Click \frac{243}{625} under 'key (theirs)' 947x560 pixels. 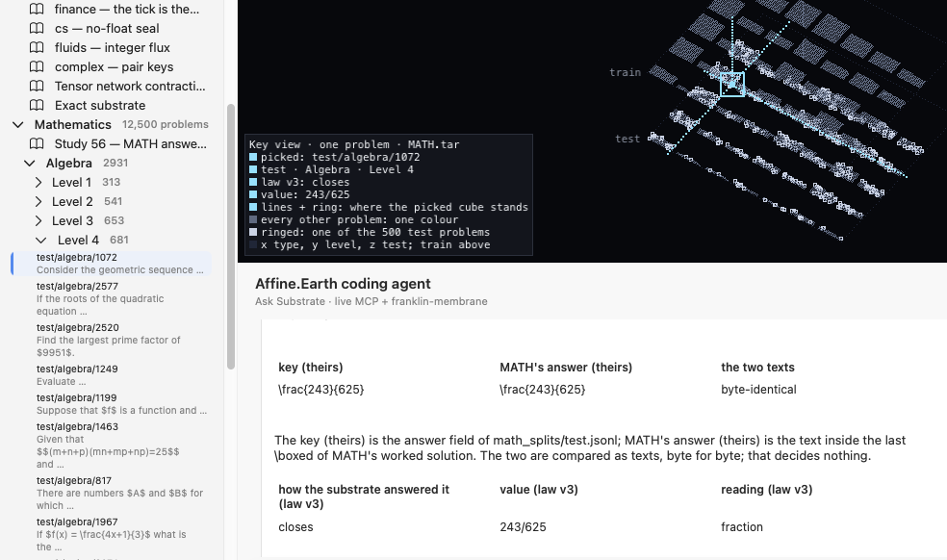[x=321, y=390]
